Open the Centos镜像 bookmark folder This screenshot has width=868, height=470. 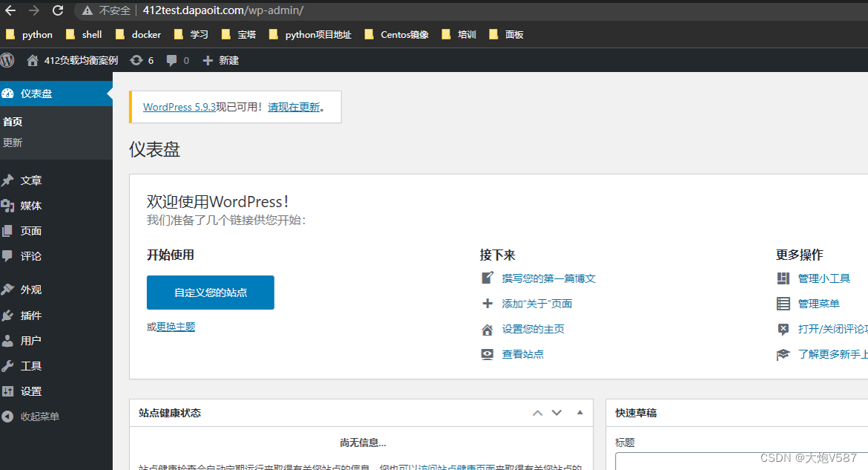click(396, 34)
